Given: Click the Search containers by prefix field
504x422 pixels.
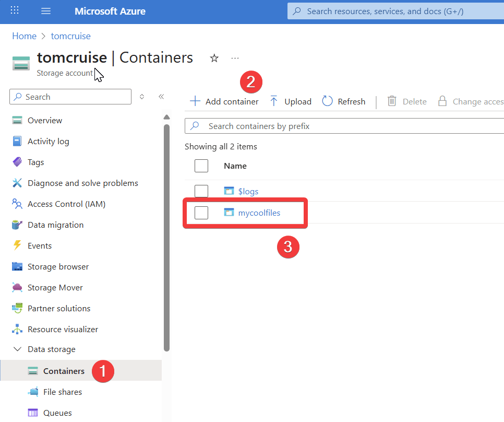Looking at the screenshot, I should pos(344,126).
